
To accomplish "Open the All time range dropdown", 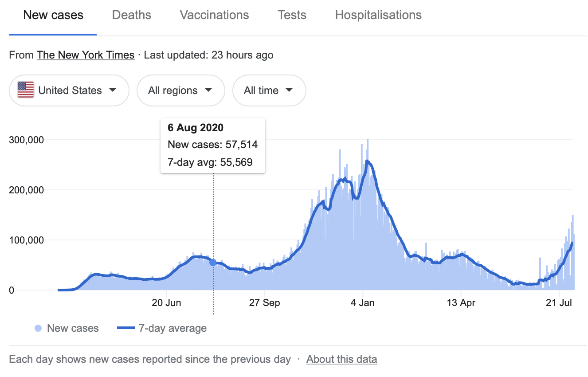I will [269, 90].
